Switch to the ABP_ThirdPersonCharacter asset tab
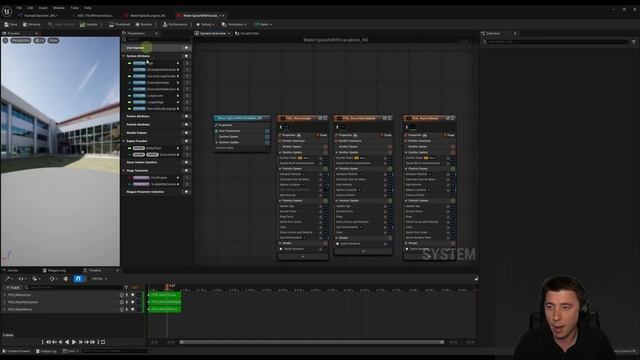Image resolution: width=640 pixels, height=360 pixels. click(94, 16)
